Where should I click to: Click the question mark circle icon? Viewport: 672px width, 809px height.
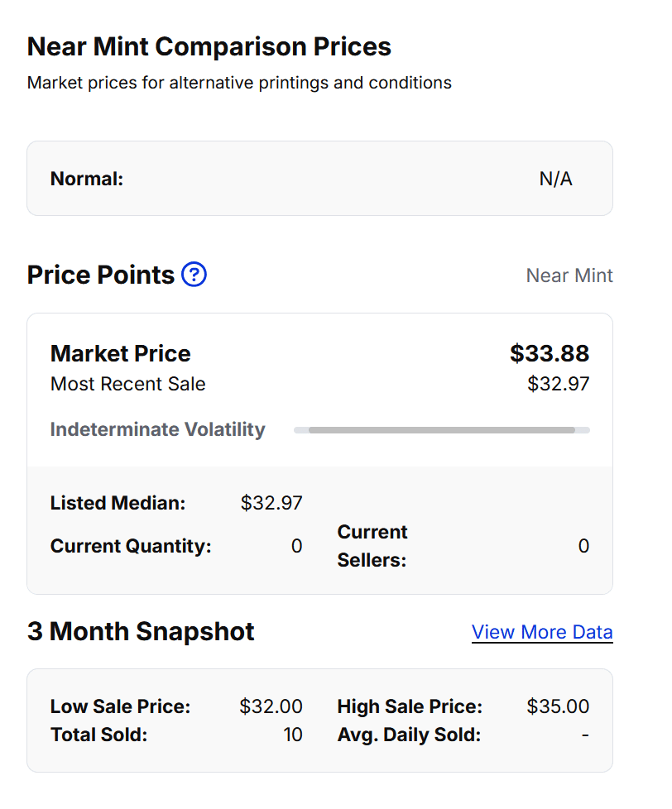pos(194,274)
